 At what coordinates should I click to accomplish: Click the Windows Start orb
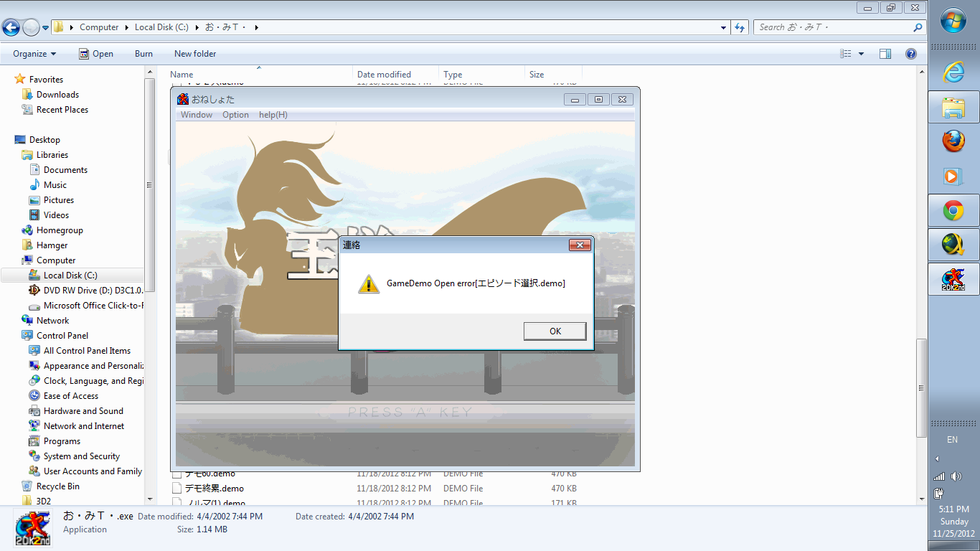pos(953,22)
